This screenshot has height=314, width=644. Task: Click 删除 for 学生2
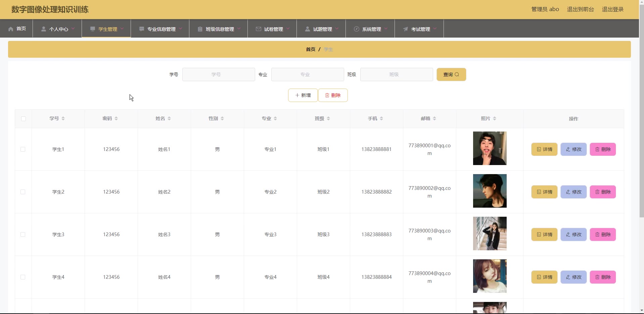pos(603,192)
